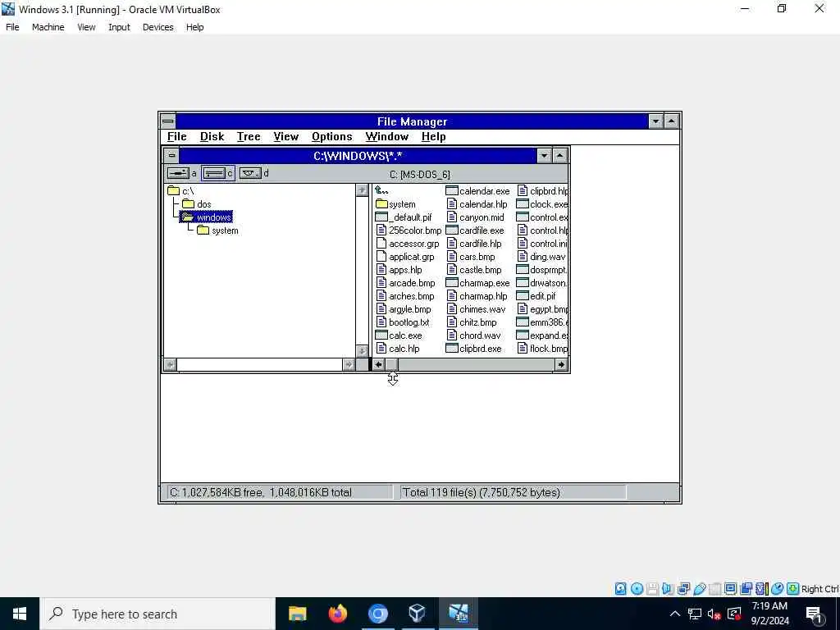Click file list scroll right arrow

[x=561, y=365]
